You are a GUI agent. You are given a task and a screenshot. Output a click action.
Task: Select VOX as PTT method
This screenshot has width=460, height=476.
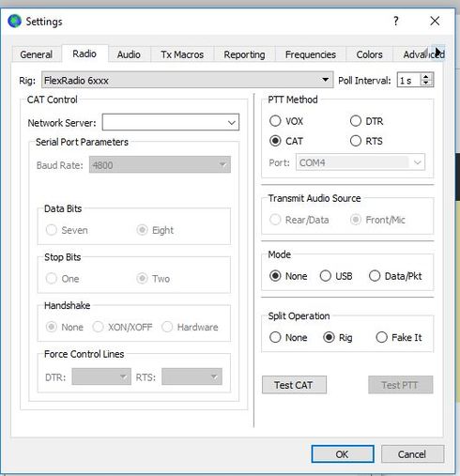[x=275, y=121]
